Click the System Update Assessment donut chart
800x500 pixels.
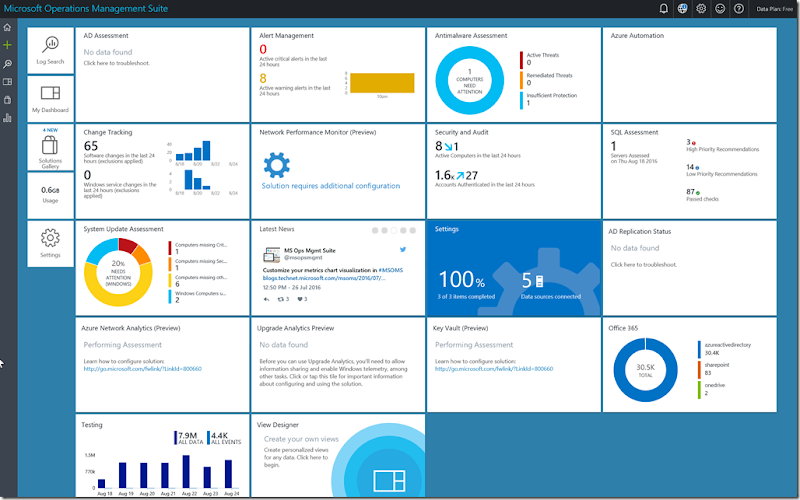[x=118, y=272]
